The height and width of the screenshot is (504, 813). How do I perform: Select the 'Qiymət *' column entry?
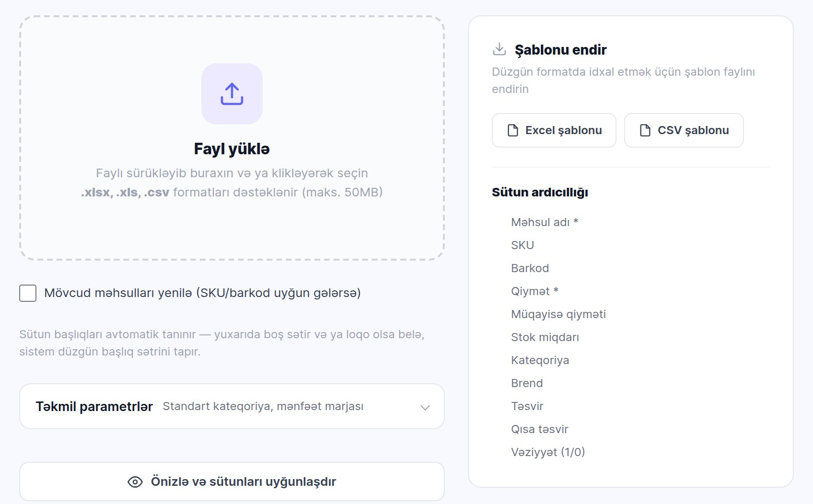pyautogui.click(x=534, y=291)
